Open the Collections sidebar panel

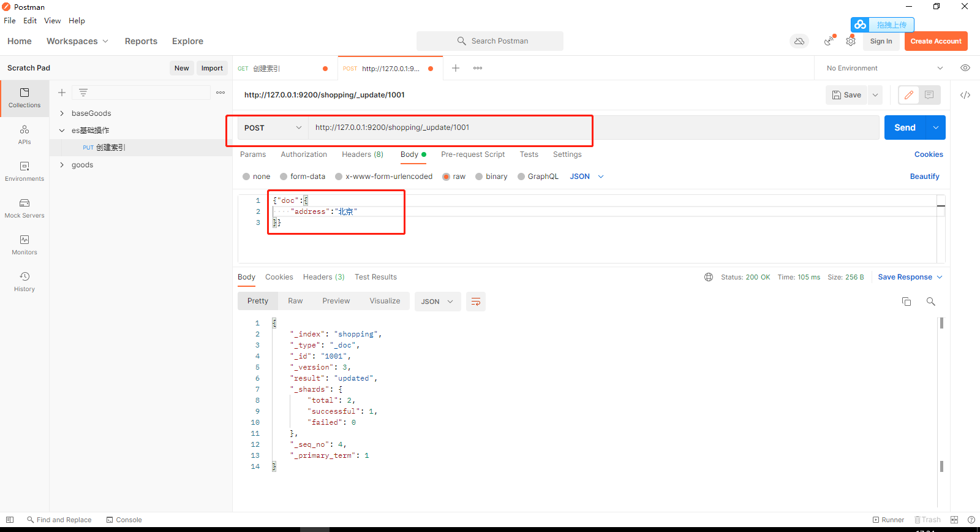point(24,98)
